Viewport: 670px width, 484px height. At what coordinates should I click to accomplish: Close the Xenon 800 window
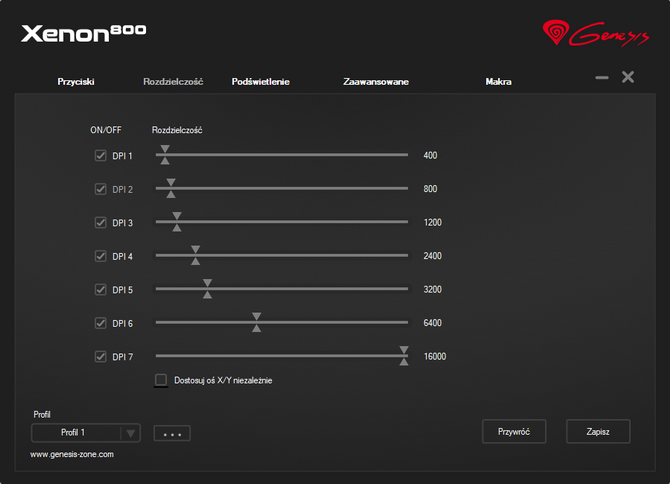point(628,77)
